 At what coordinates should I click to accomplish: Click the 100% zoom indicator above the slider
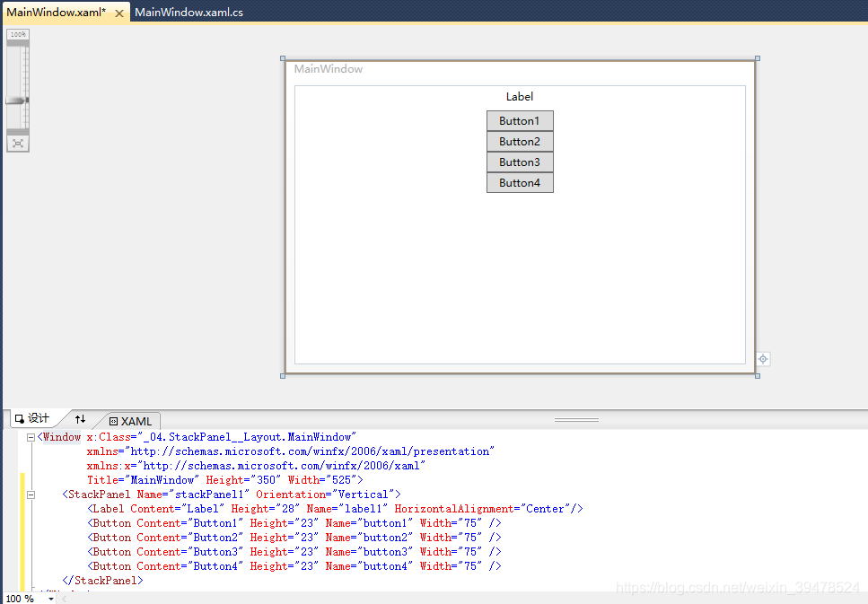(x=18, y=34)
